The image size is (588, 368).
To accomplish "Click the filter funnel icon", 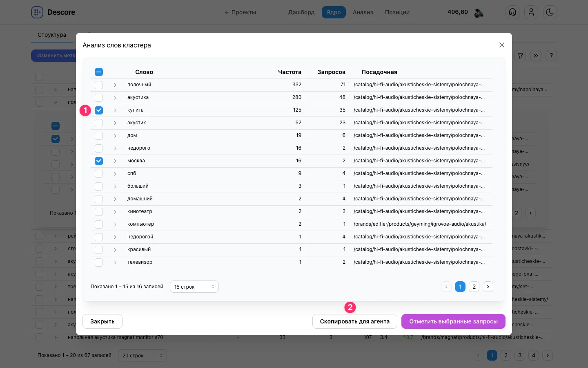I will point(520,56).
